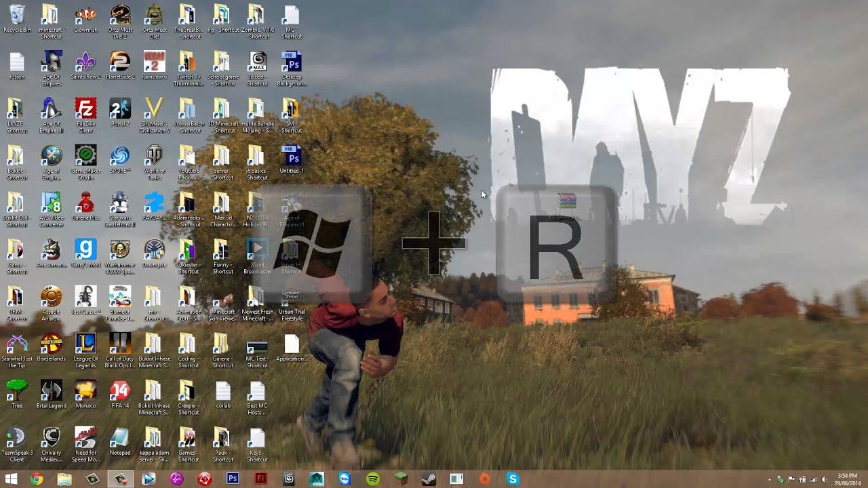Screen dimensions: 868x488
Task: Open Adobe Flash from the taskbar
Action: 260,479
